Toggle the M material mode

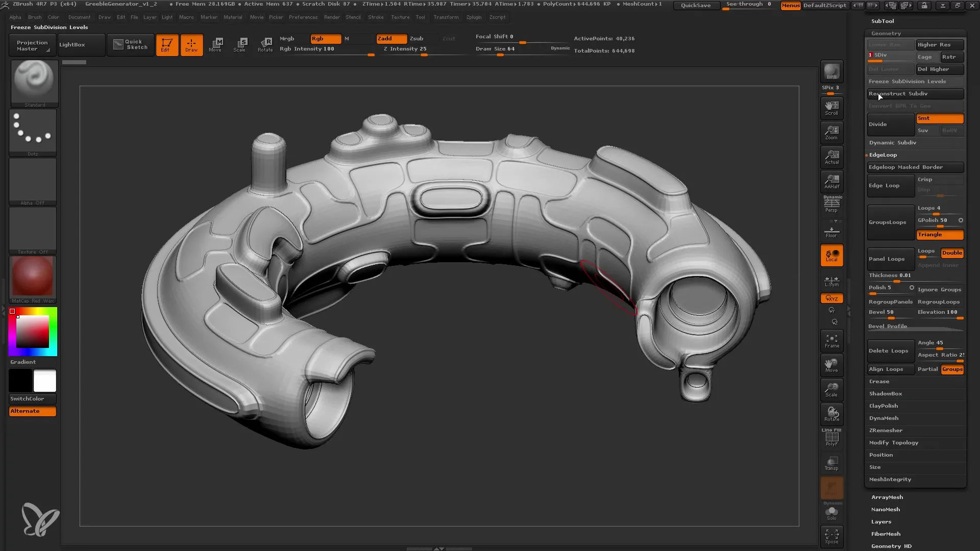coord(358,39)
